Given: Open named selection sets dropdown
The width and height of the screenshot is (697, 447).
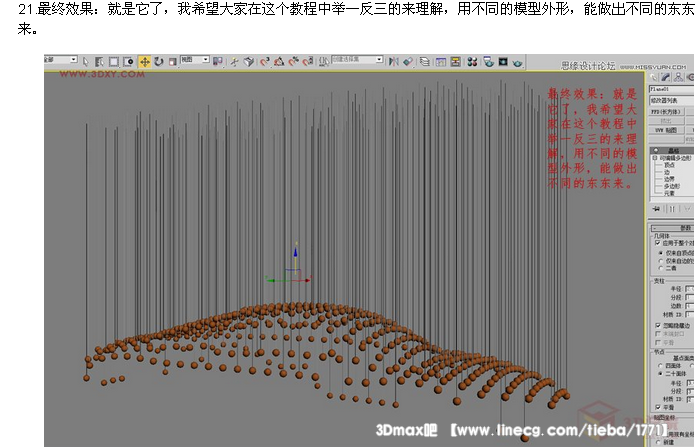Looking at the screenshot, I should click(357, 59).
